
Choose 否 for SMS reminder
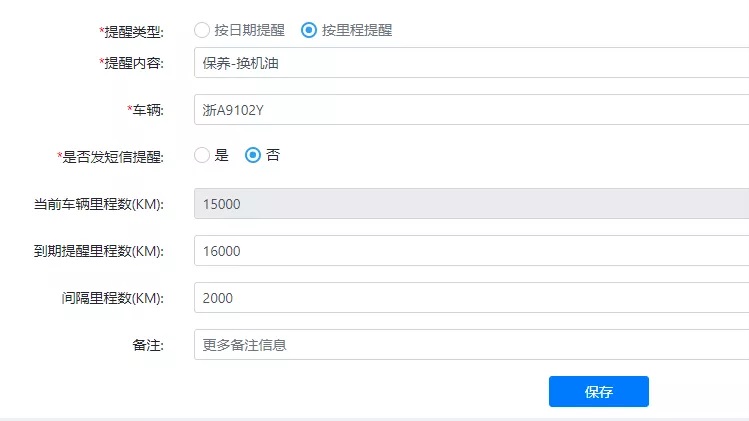click(253, 155)
